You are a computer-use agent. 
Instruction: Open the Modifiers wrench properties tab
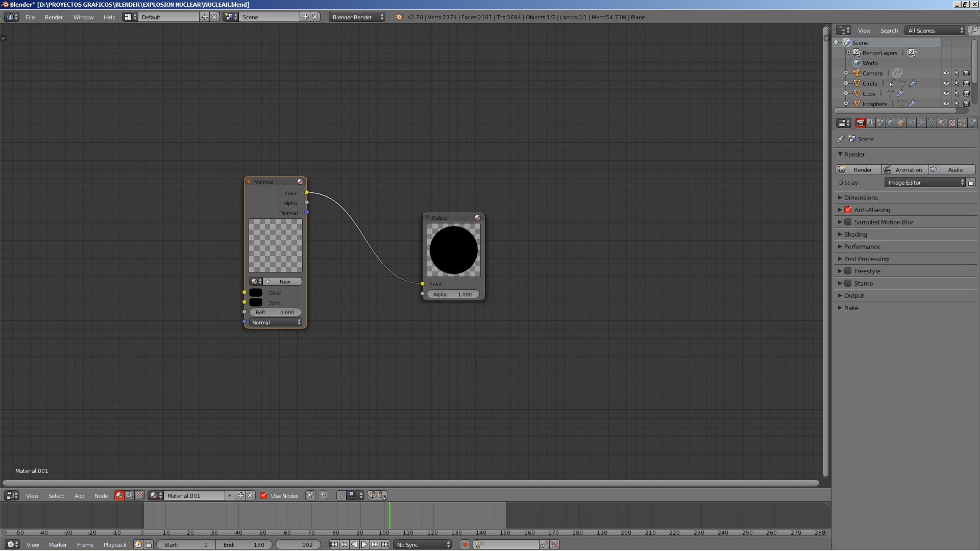[x=921, y=123]
